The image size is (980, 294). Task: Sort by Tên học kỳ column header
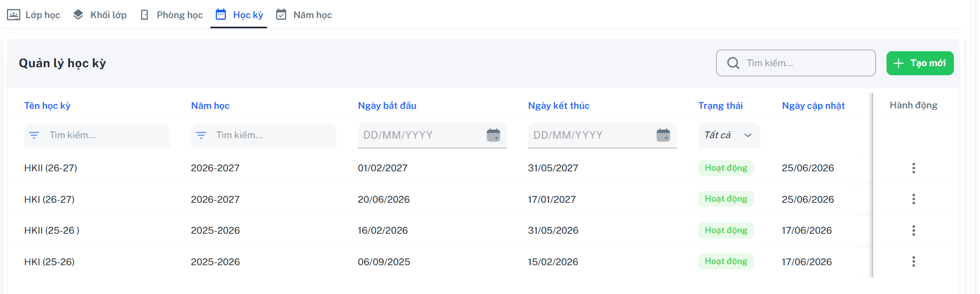47,106
